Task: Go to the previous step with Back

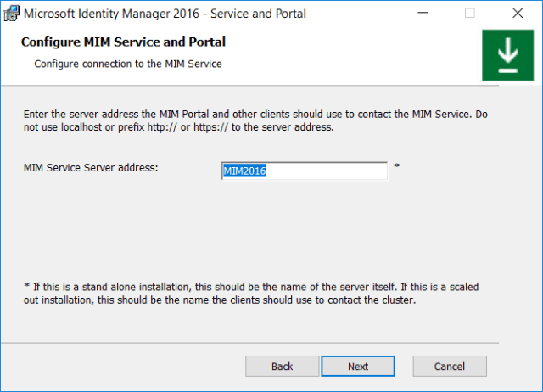Action: tap(282, 367)
